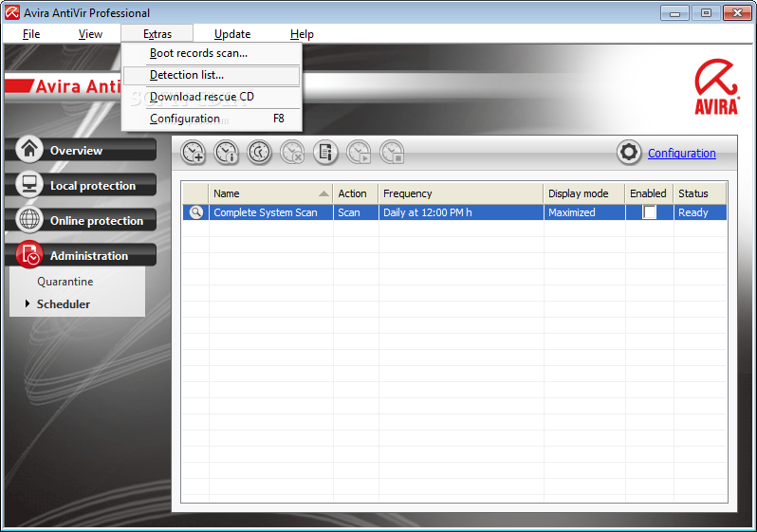757x532 pixels.
Task: Select Boot records scan menu entry
Action: click(212, 53)
